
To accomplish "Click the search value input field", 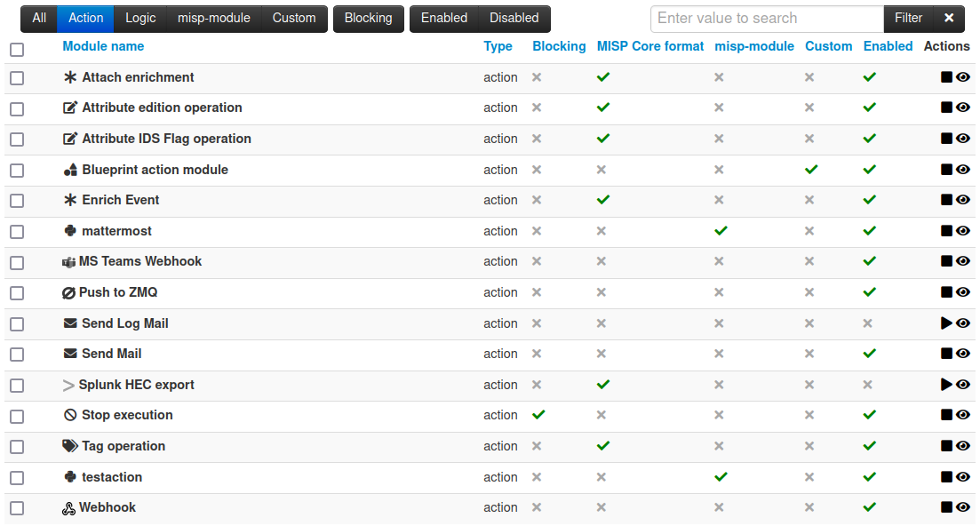I will (x=766, y=18).
